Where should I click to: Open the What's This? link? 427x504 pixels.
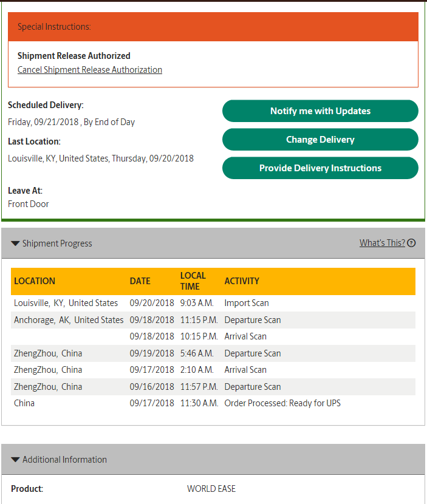(x=382, y=243)
